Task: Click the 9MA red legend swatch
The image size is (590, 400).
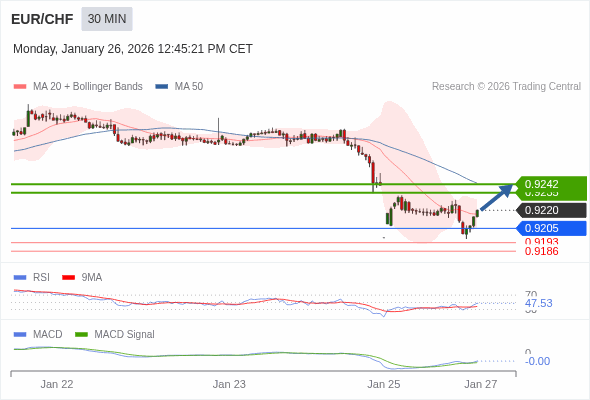Action: tap(68, 278)
